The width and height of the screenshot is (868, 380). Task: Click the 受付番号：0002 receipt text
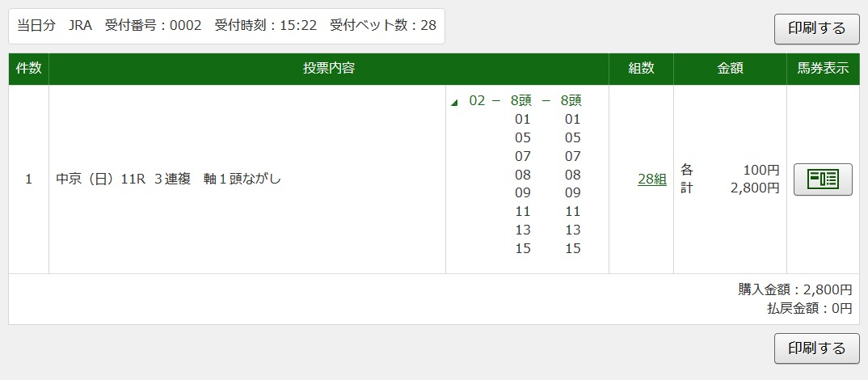click(x=153, y=25)
